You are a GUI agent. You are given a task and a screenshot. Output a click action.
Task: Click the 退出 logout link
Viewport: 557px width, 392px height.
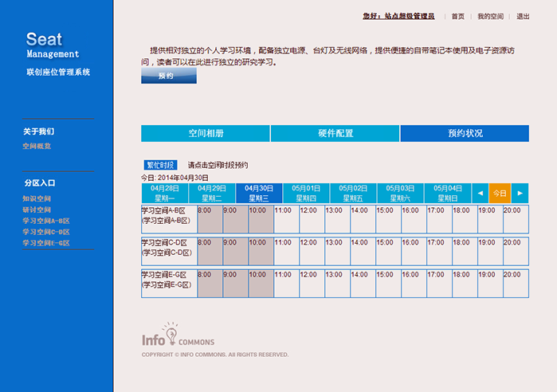point(523,16)
